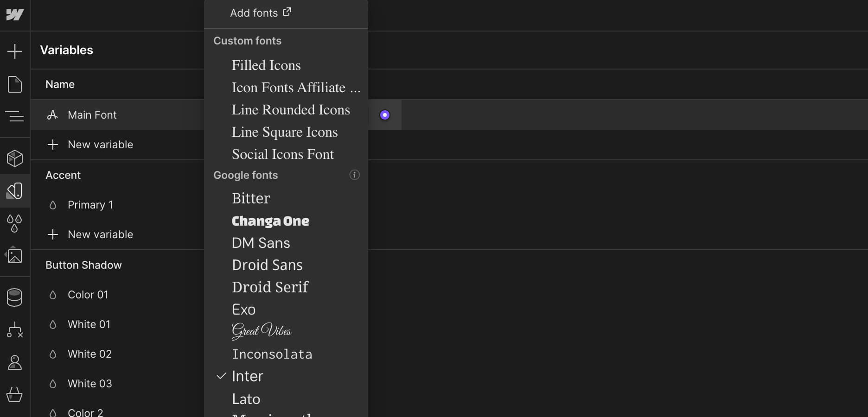This screenshot has height=417, width=868.
Task: Open the Ecommerce basket panel
Action: point(15,395)
